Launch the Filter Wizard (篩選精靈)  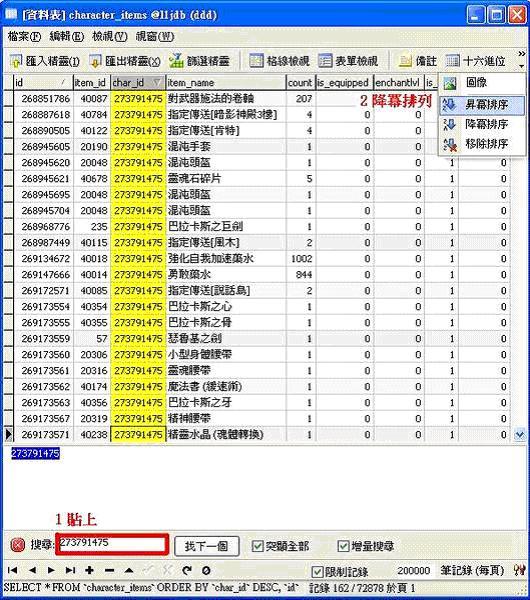(x=199, y=60)
